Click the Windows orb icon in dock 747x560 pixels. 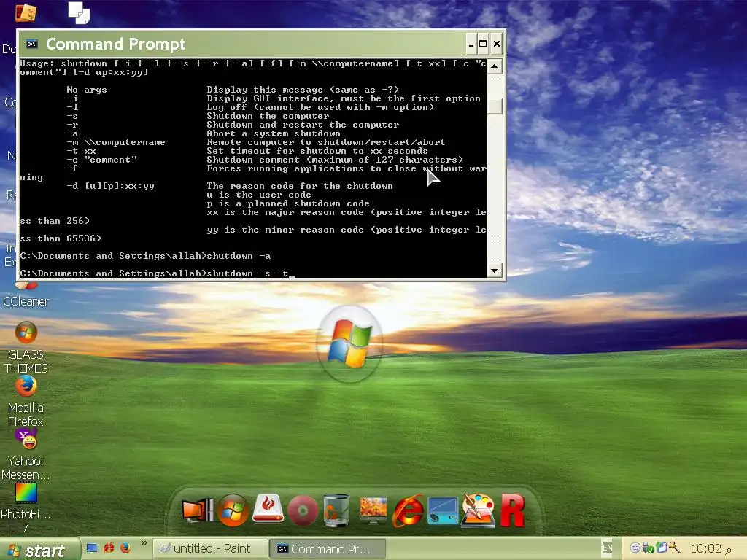coord(233,510)
